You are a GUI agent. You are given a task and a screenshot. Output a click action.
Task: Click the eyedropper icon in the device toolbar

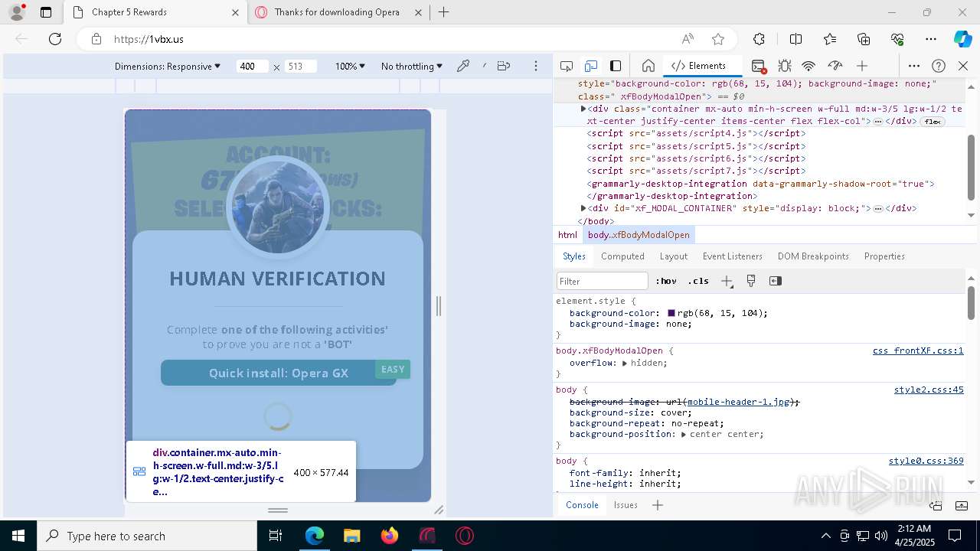[463, 66]
